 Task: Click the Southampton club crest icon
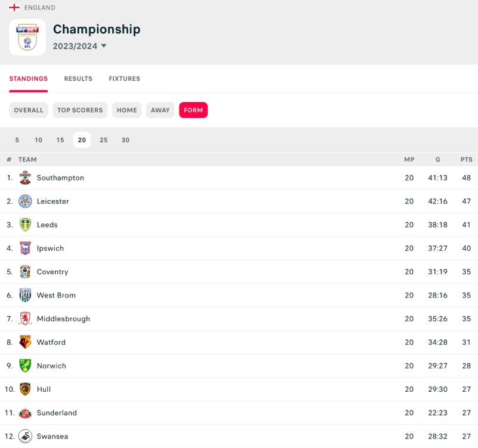click(25, 178)
